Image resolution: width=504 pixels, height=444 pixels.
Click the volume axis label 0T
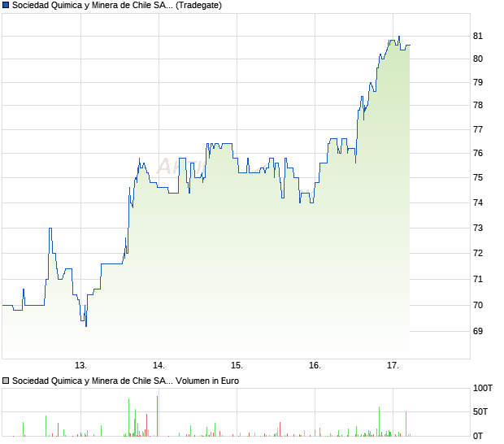[x=478, y=436]
